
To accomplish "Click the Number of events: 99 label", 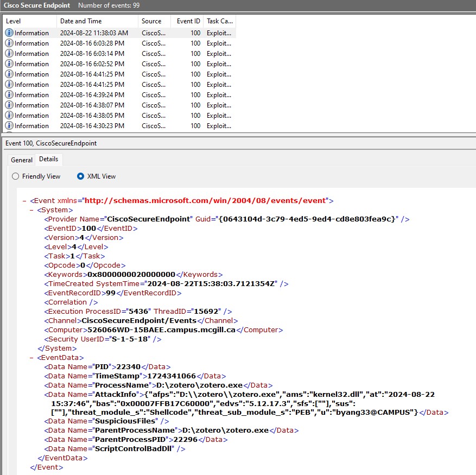I will (109, 5).
